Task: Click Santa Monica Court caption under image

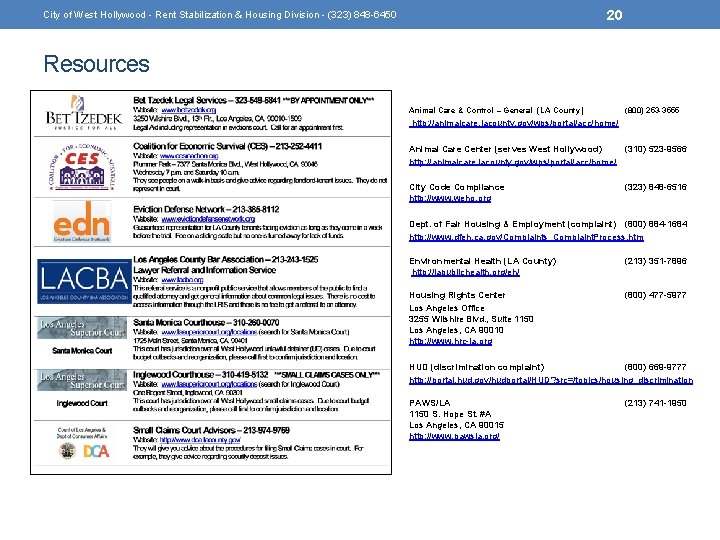Action: [x=82, y=351]
